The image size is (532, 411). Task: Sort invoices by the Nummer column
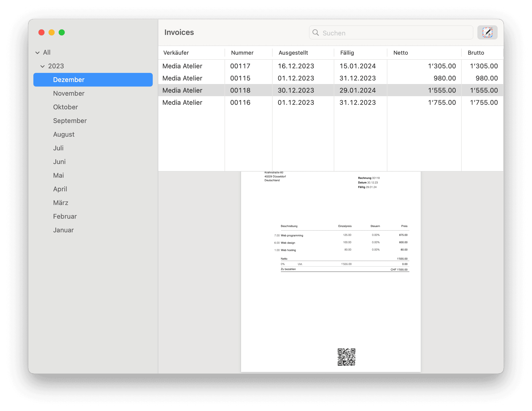click(x=242, y=53)
